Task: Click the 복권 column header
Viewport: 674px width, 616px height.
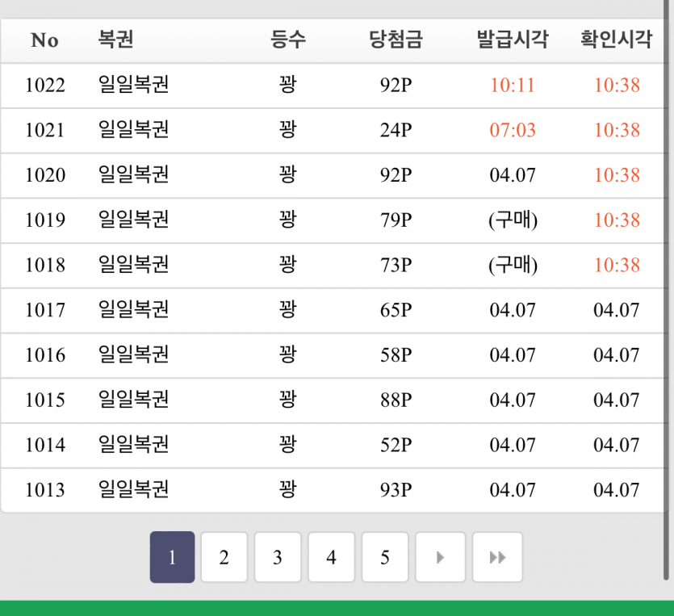Action: pos(115,40)
